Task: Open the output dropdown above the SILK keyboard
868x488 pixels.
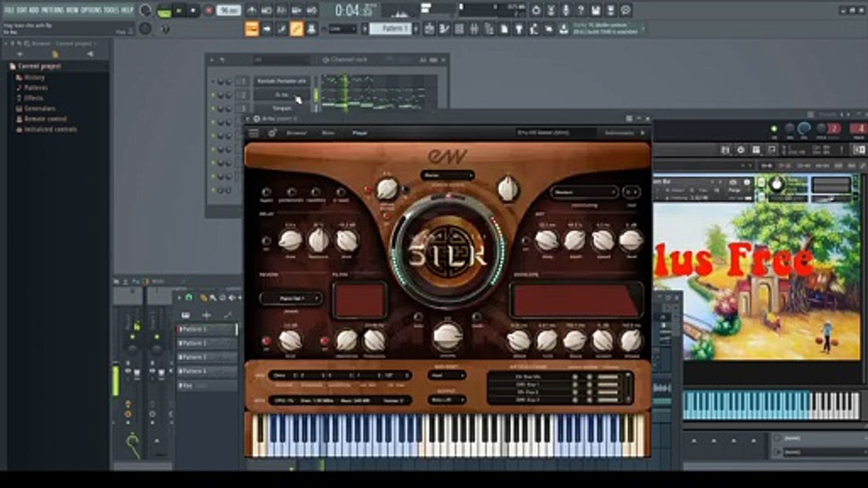Action: coord(447,400)
